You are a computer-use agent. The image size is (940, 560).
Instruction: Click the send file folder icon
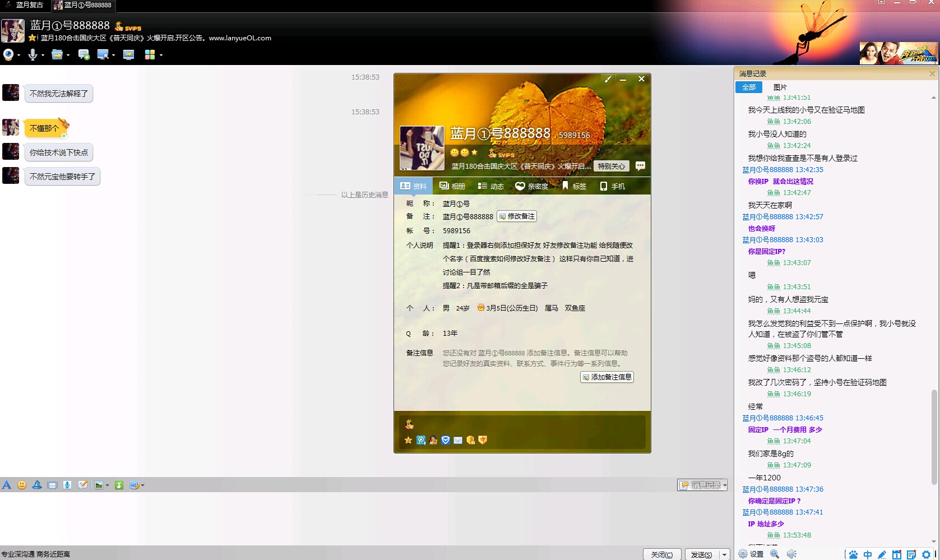(x=57, y=54)
